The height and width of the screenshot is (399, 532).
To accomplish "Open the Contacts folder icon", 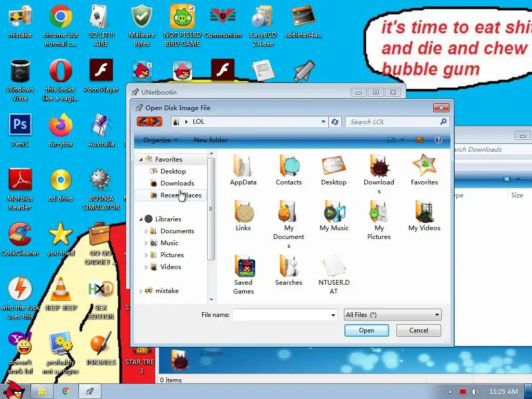I will tap(288, 170).
